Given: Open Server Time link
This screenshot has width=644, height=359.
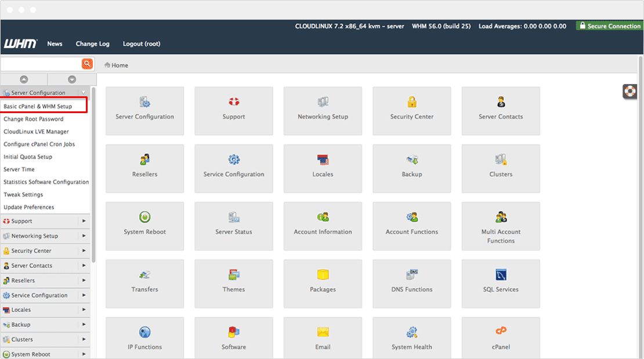Looking at the screenshot, I should click(19, 169).
